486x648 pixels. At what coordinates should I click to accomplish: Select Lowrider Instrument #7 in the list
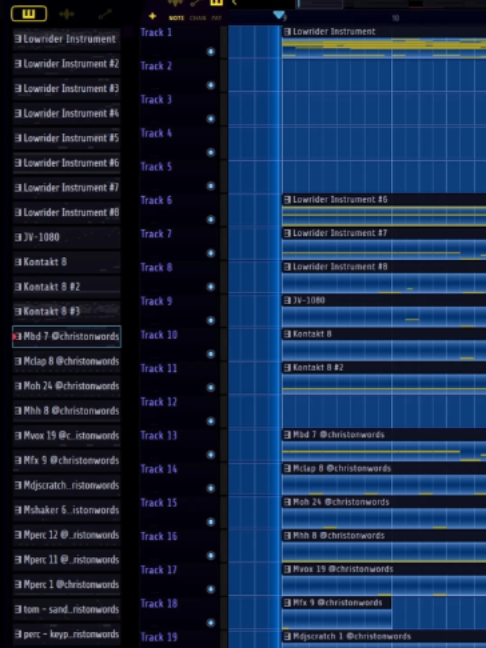(67, 188)
